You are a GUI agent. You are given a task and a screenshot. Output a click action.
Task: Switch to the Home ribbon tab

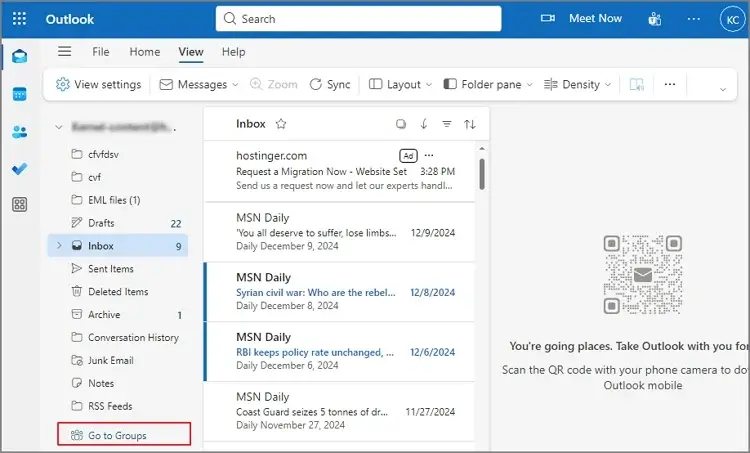[144, 52]
